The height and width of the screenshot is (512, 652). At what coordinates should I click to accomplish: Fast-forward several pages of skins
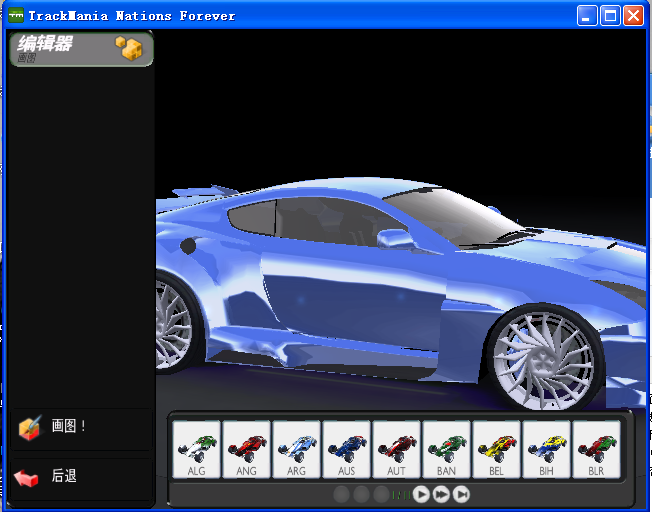[441, 495]
